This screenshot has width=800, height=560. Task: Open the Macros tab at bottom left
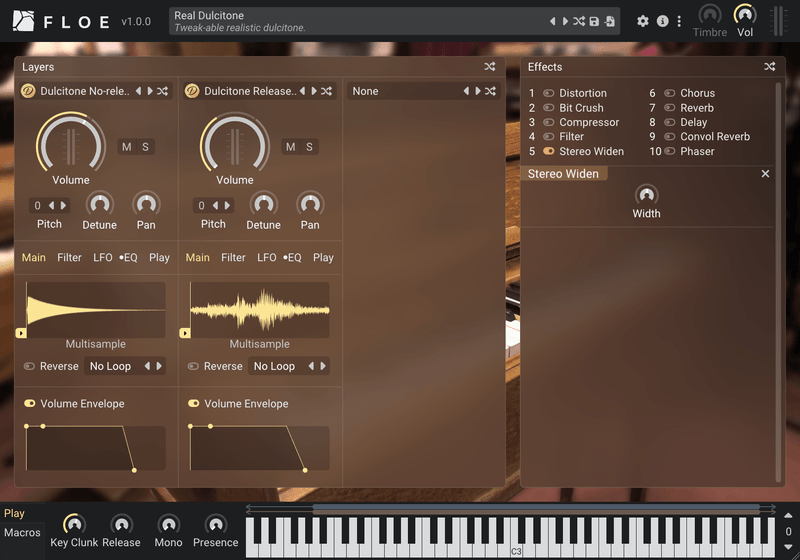(x=22, y=533)
